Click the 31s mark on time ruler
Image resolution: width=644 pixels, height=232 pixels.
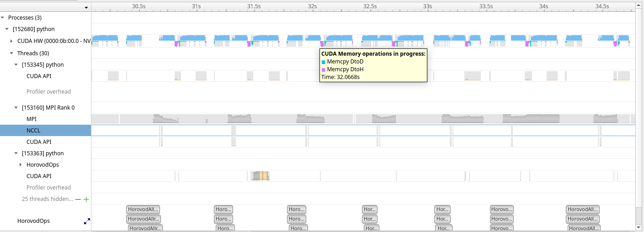(197, 6)
